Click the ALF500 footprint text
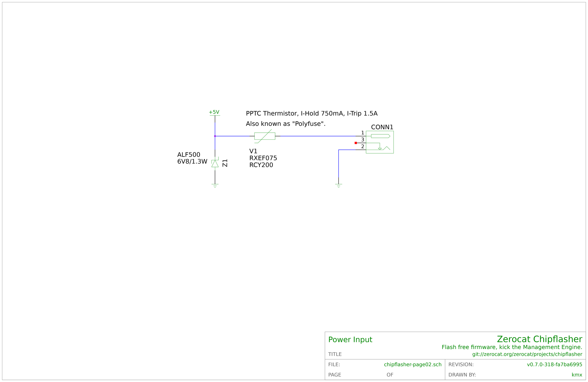This screenshot has width=588, height=382. tap(189, 155)
